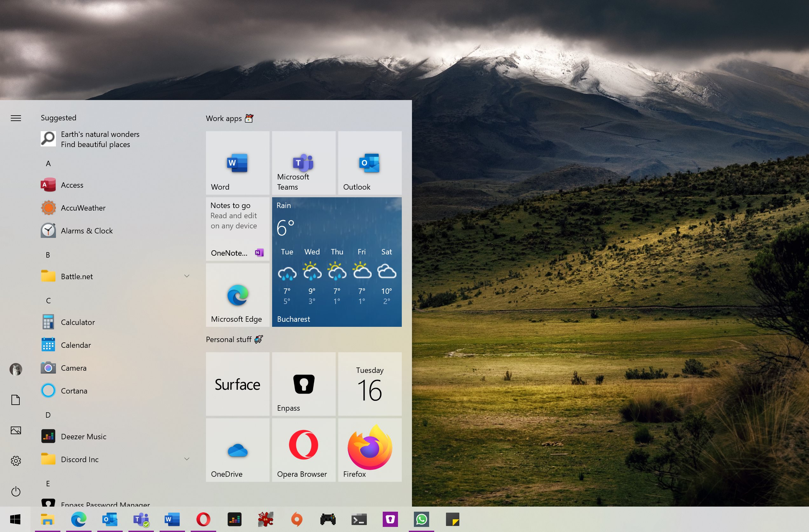Open the Outlook tile

370,163
